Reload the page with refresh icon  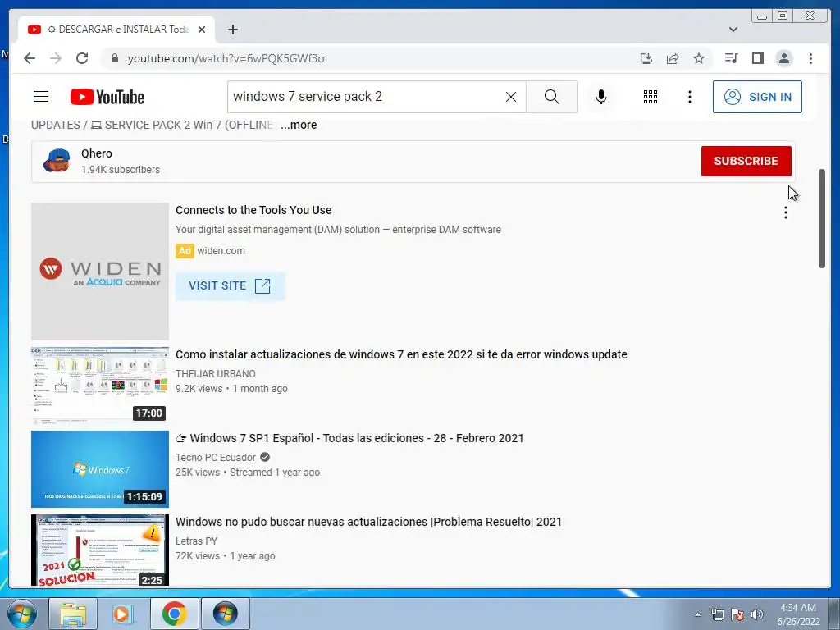click(x=82, y=58)
